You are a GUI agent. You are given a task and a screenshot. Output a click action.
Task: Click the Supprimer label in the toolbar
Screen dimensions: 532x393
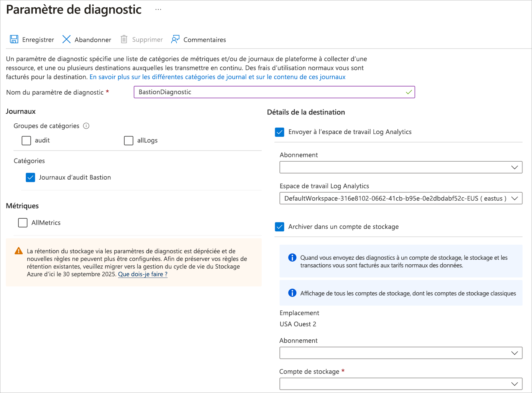pyautogui.click(x=147, y=40)
